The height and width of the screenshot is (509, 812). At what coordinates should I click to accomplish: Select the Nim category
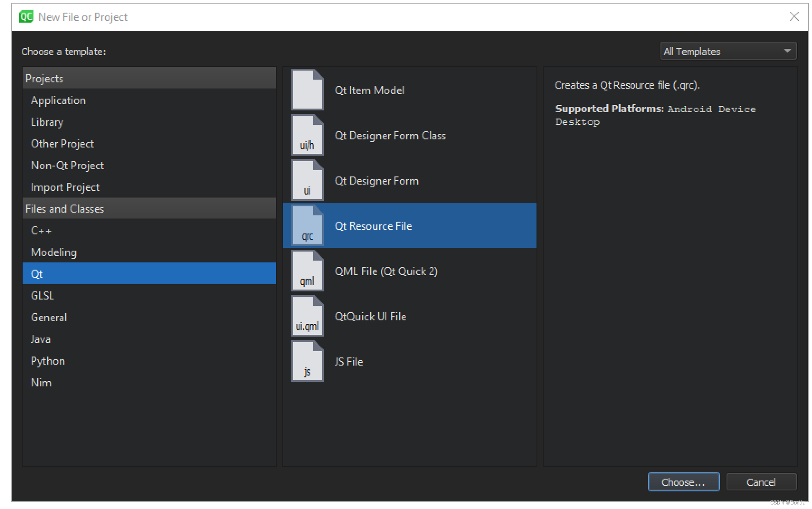[149, 383]
